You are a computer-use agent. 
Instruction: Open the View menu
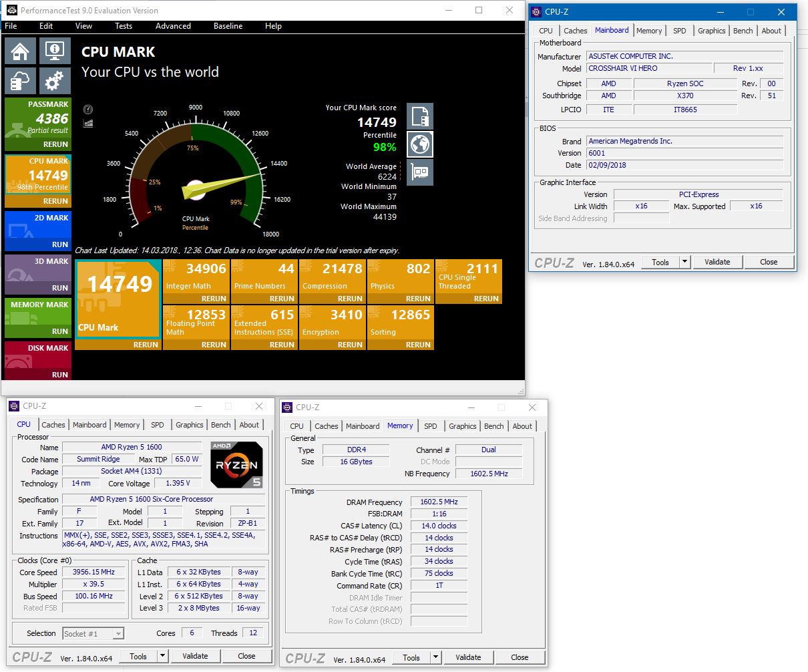click(x=84, y=26)
